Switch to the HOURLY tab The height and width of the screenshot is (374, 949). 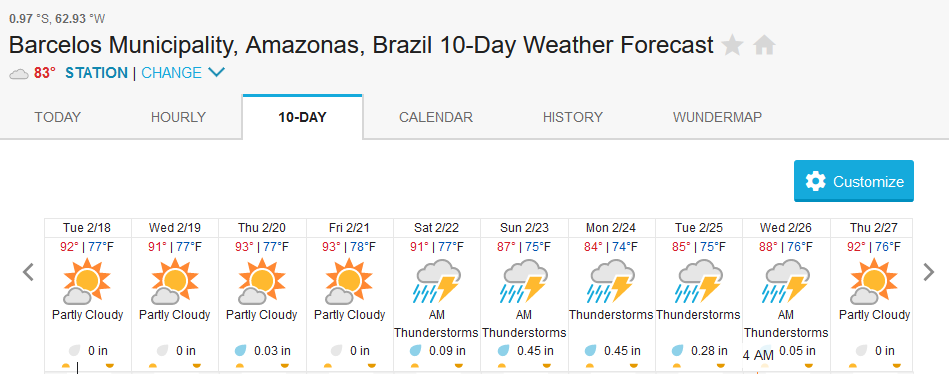coord(179,117)
